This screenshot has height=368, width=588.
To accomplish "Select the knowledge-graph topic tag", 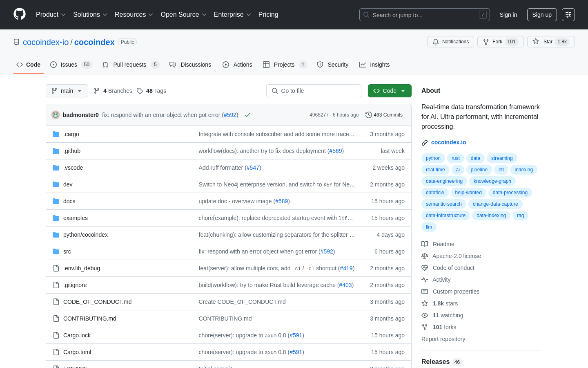I will tap(492, 181).
